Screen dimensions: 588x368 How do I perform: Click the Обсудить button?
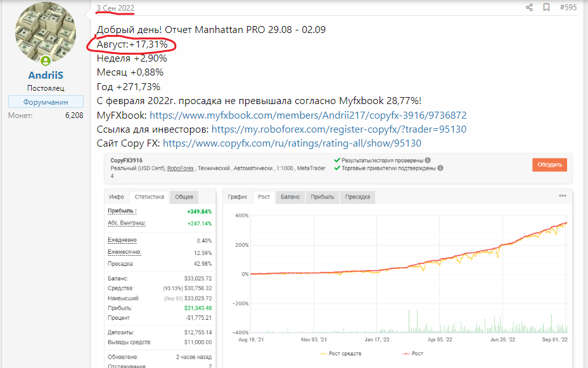click(x=549, y=164)
